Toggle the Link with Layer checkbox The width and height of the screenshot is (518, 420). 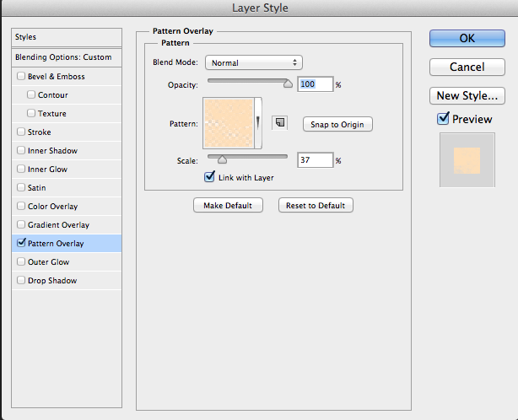209,177
